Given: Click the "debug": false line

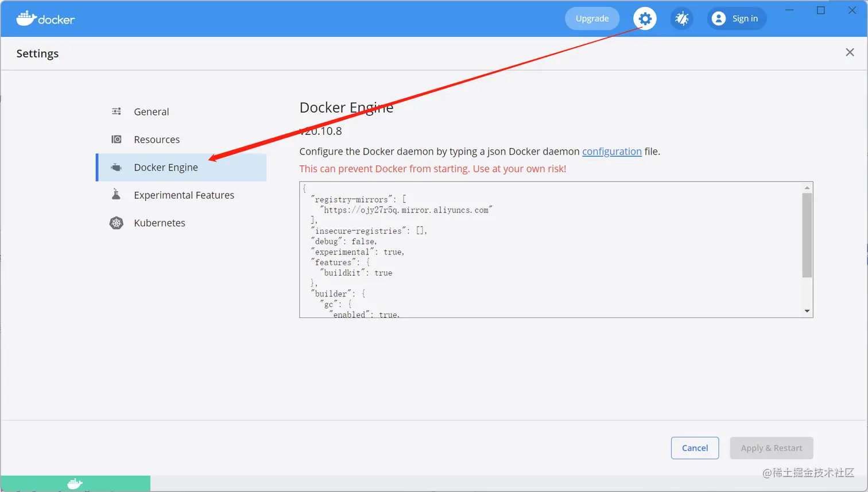Looking at the screenshot, I should [x=344, y=241].
